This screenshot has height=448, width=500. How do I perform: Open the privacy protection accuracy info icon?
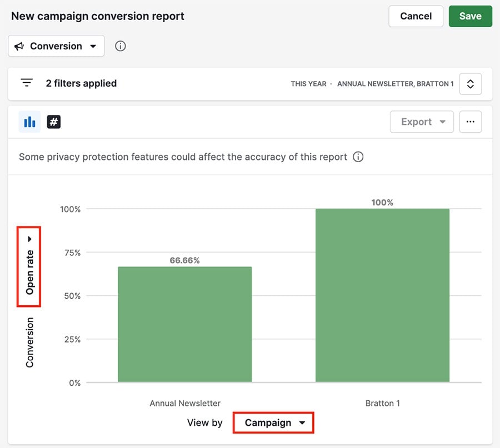coord(358,157)
